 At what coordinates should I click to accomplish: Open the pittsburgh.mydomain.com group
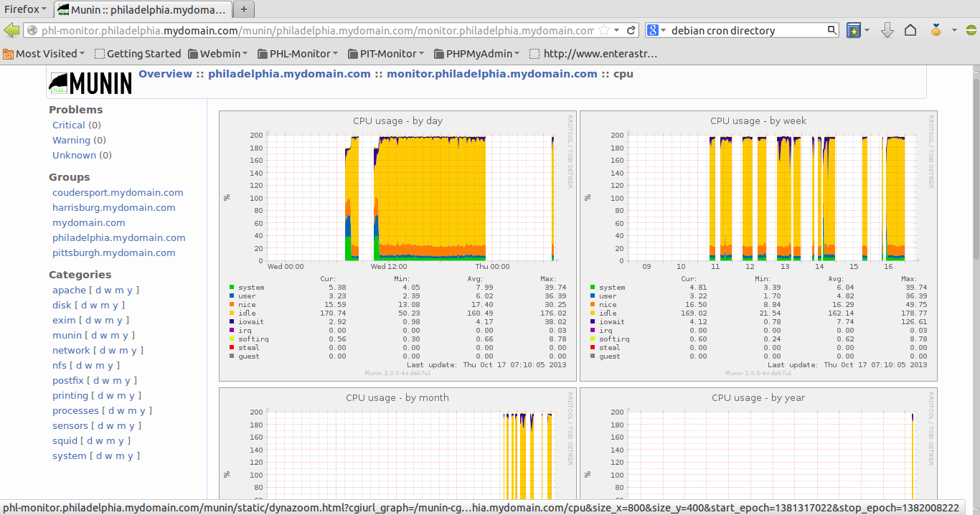point(113,252)
